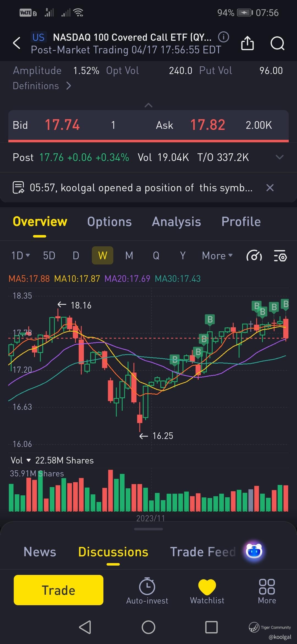Open the More intervals dropdown
Image resolution: width=297 pixels, height=644 pixels.
pyautogui.click(x=217, y=256)
